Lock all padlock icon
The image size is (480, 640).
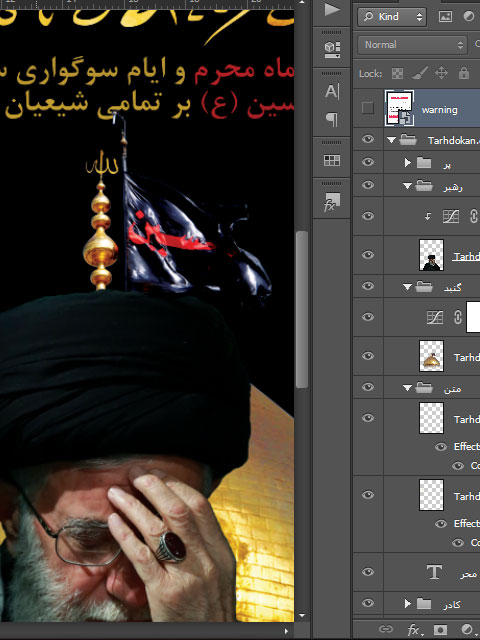(464, 73)
